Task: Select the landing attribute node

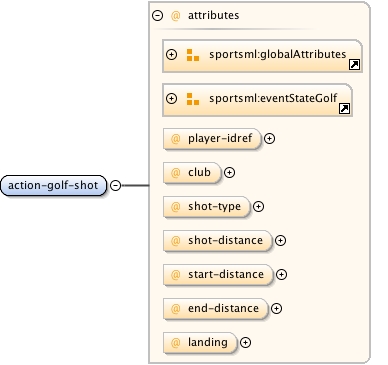Action: (200, 343)
